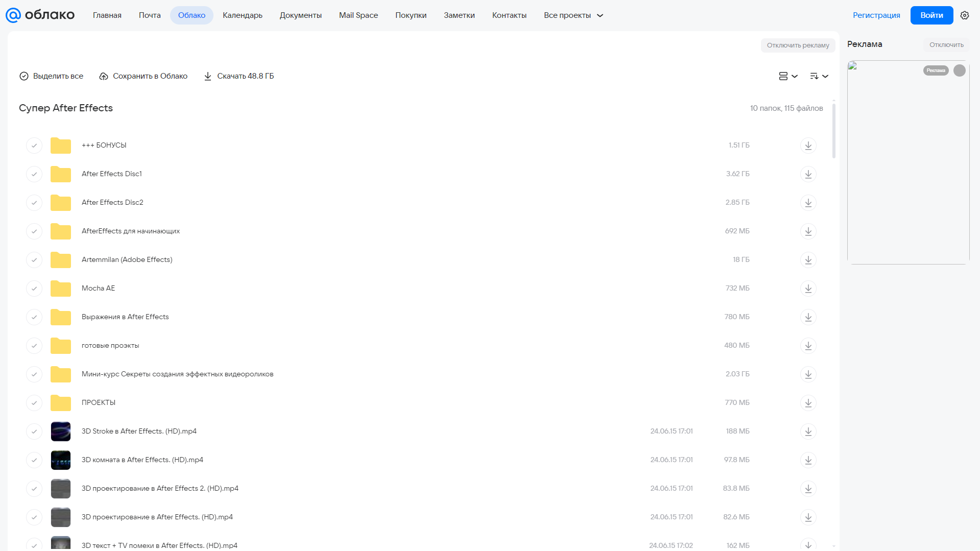980x551 pixels.
Task: Open the Календарь tab
Action: pyautogui.click(x=243, y=15)
